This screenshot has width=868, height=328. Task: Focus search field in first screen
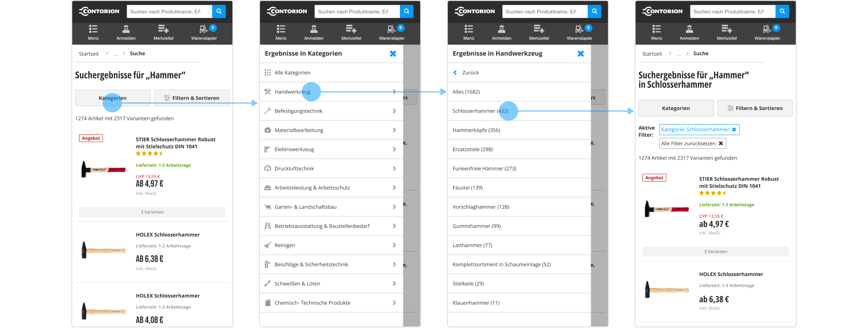tap(169, 12)
